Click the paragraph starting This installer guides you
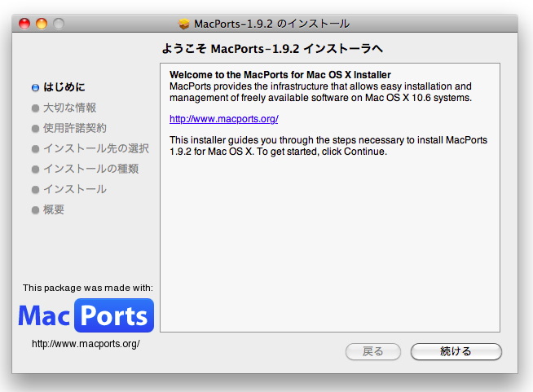 click(328, 146)
